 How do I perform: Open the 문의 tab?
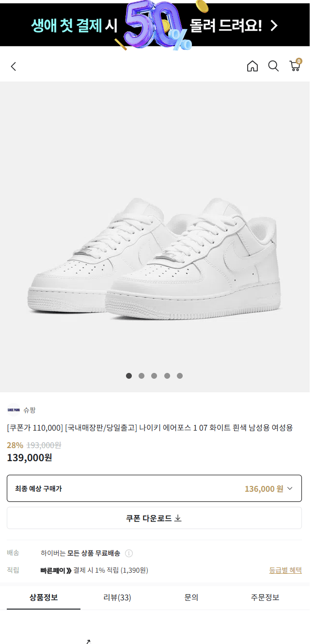point(191,597)
